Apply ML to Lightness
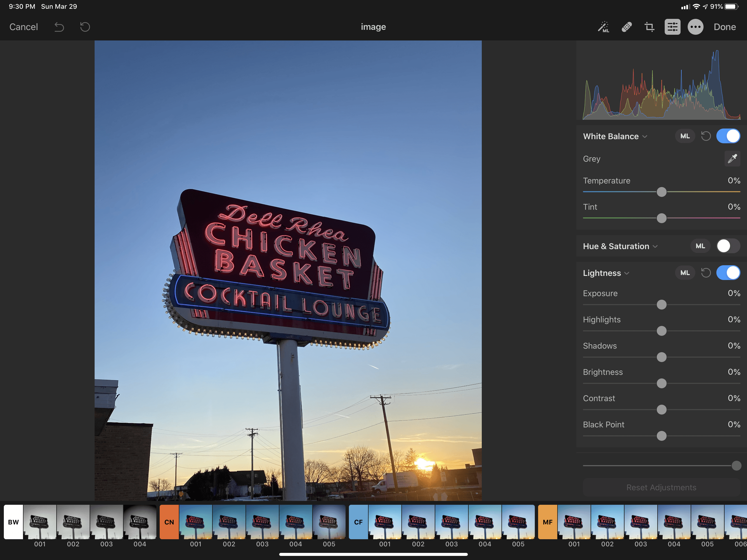Screen dimensions: 747x560 [685, 273]
